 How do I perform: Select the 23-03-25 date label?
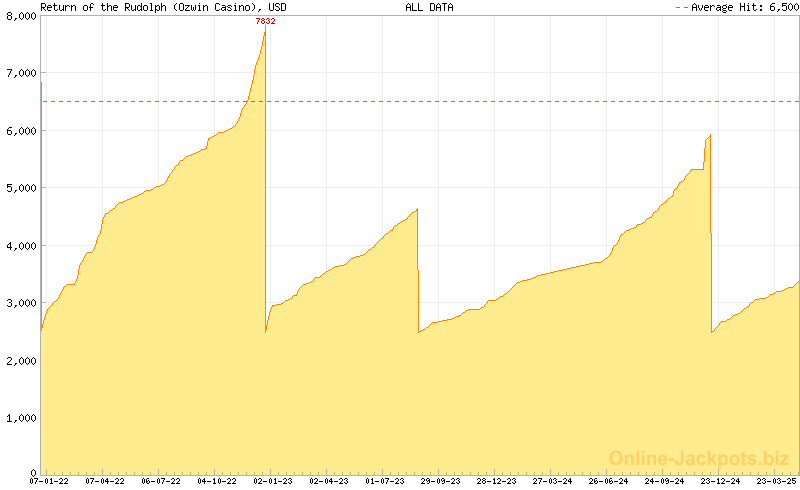(776, 481)
